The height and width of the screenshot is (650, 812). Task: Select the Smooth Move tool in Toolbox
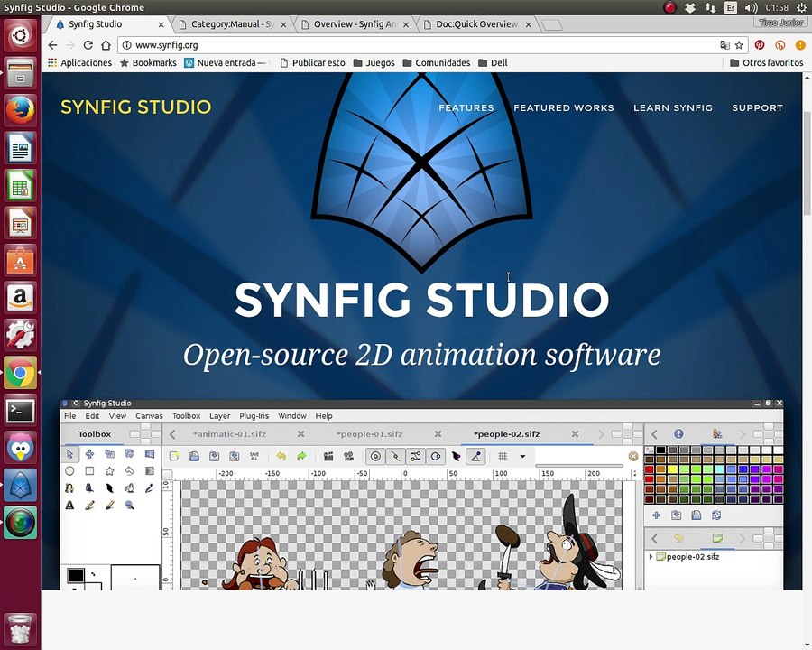tap(89, 454)
